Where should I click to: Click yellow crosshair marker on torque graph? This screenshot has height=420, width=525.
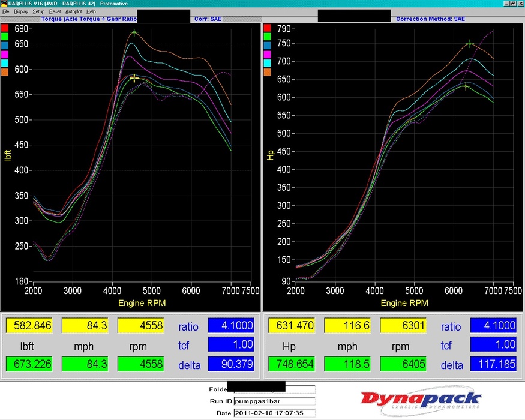(134, 78)
